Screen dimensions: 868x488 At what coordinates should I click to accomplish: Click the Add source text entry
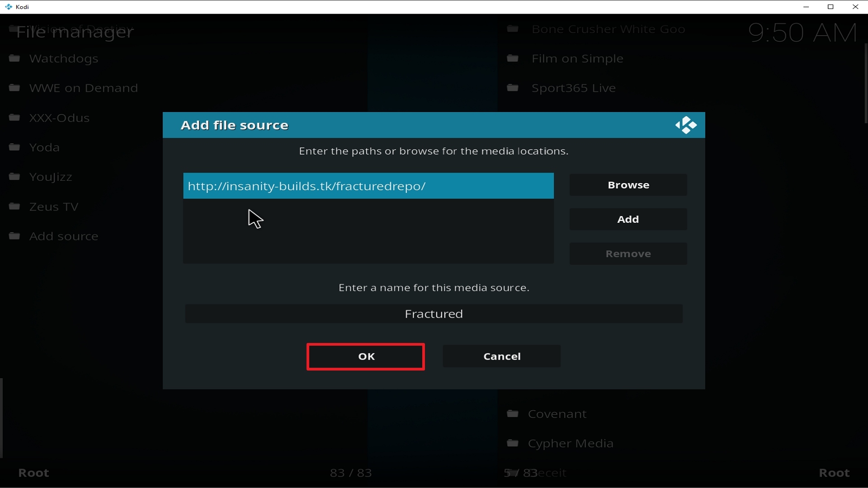(64, 236)
